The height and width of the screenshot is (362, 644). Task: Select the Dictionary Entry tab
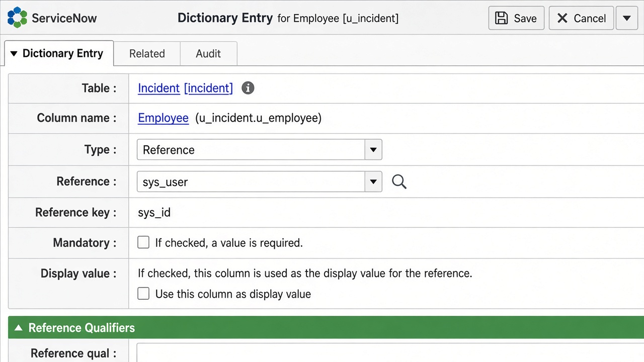tap(59, 53)
